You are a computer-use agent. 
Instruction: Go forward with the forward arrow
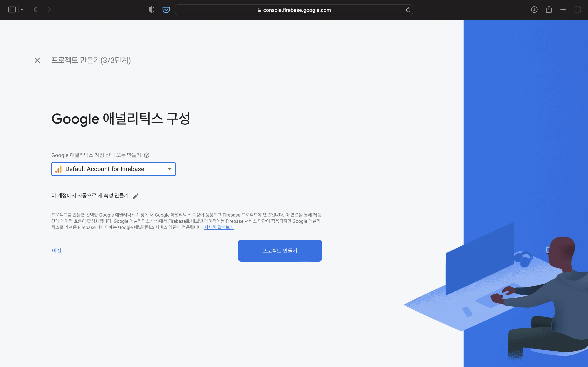click(49, 10)
